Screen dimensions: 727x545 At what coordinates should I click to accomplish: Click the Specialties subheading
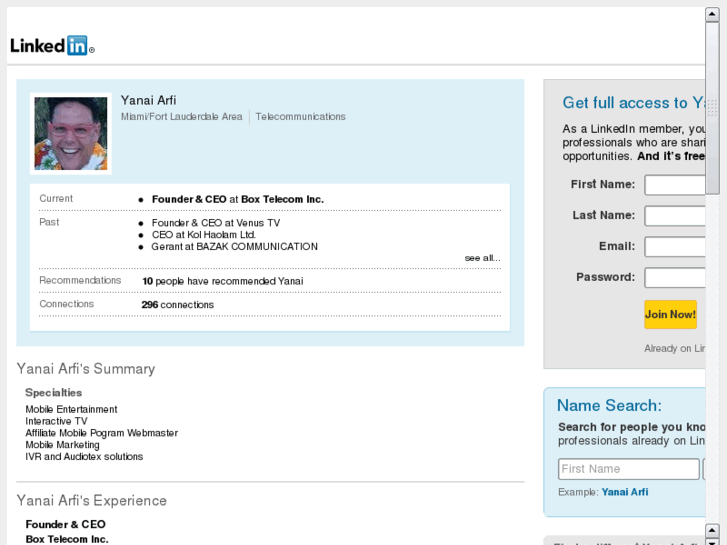53,393
